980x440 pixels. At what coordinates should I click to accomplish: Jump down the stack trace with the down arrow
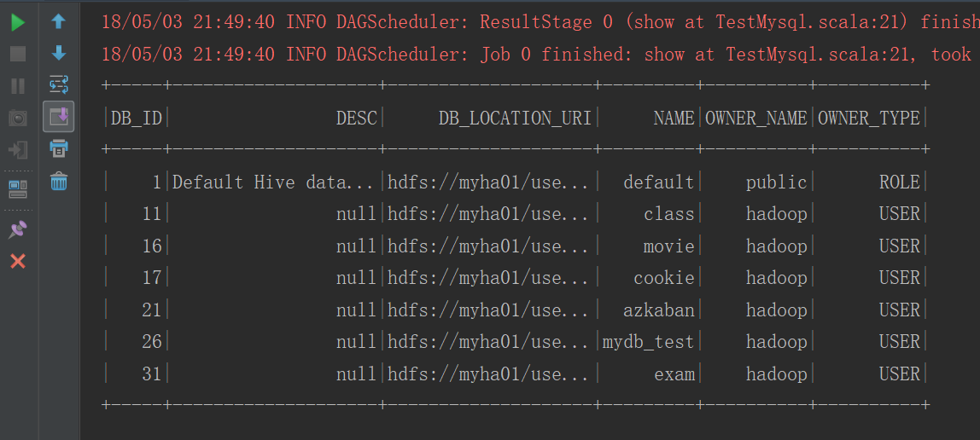59,54
